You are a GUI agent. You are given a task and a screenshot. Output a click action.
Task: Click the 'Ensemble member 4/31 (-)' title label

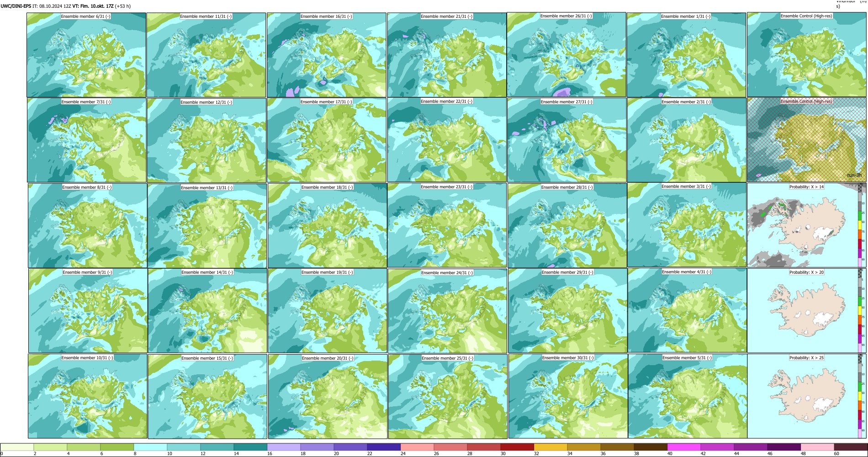click(x=687, y=272)
